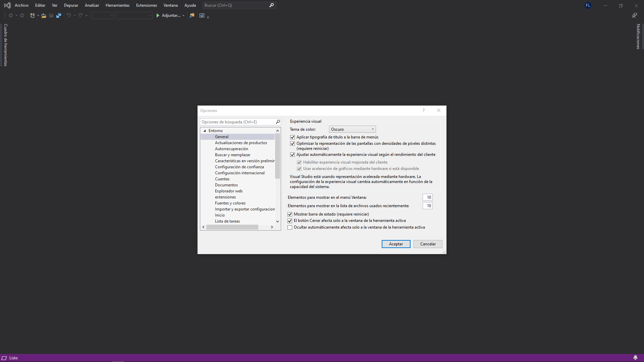Uncheck Aplicar tipografía de título checkbox
The width and height of the screenshot is (644, 362).
coord(292,137)
